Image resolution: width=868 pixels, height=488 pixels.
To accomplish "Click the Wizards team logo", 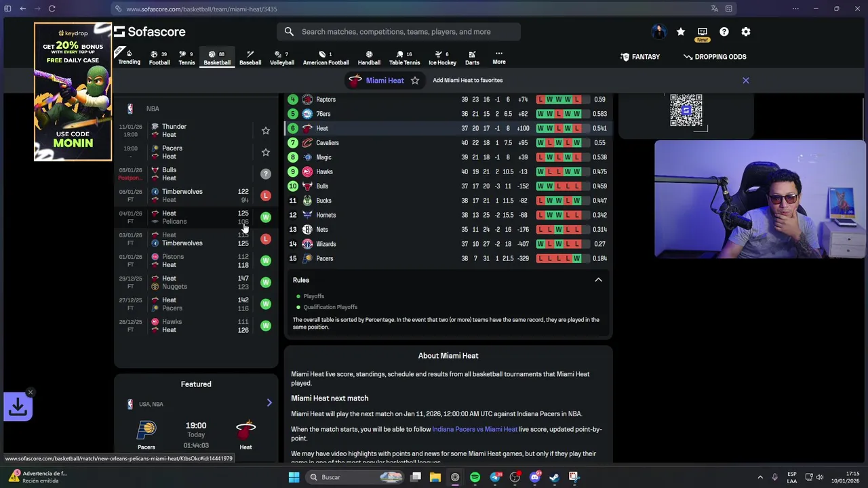I will click(x=307, y=244).
